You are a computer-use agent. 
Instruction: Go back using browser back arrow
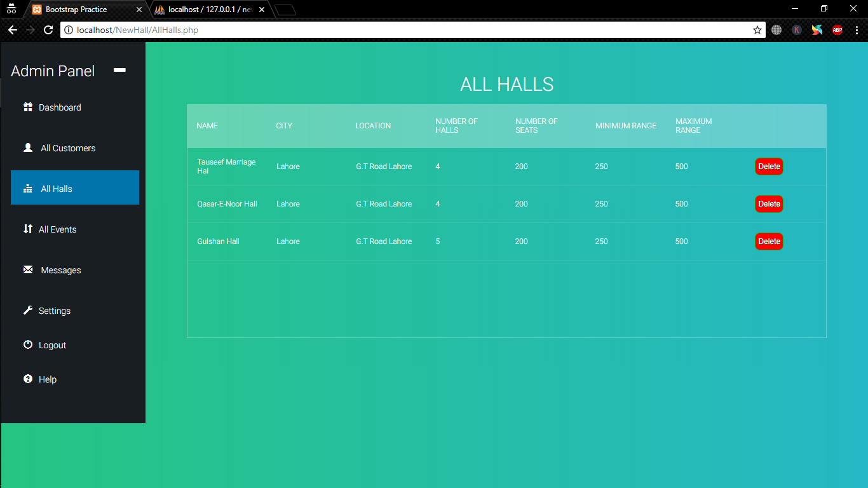click(x=13, y=30)
